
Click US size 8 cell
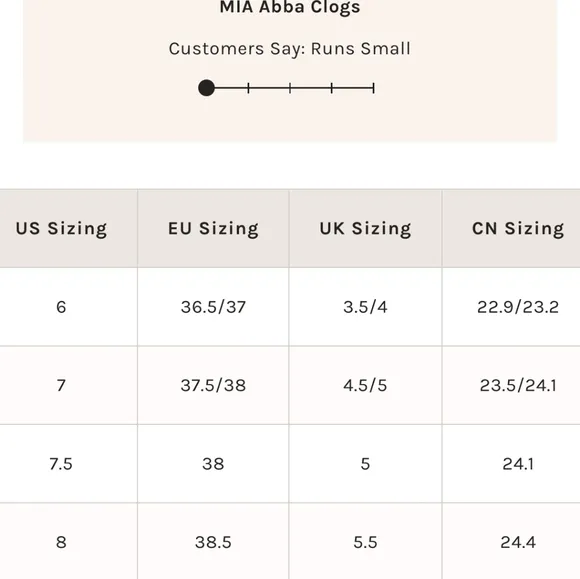[61, 542]
